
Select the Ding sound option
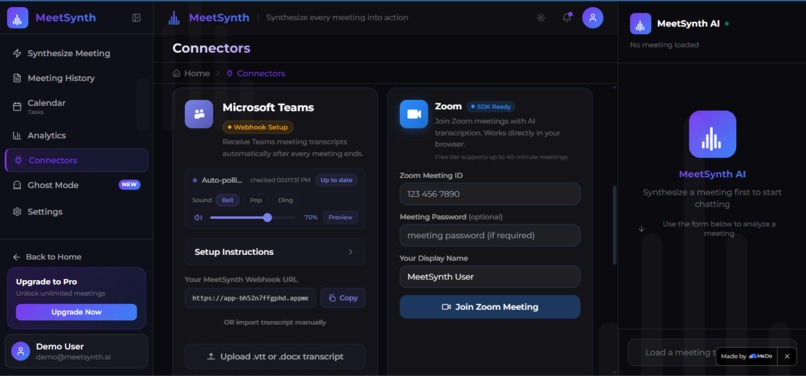coord(285,201)
